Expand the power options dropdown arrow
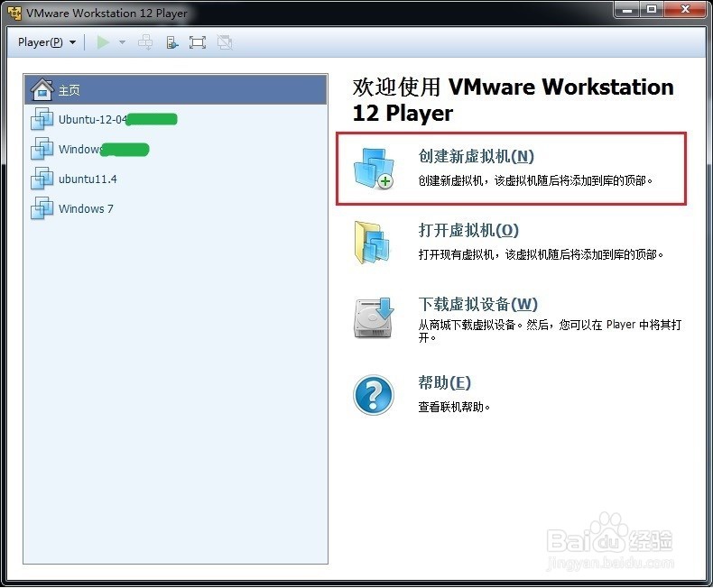Viewport: 713px width, 588px height. point(122,42)
